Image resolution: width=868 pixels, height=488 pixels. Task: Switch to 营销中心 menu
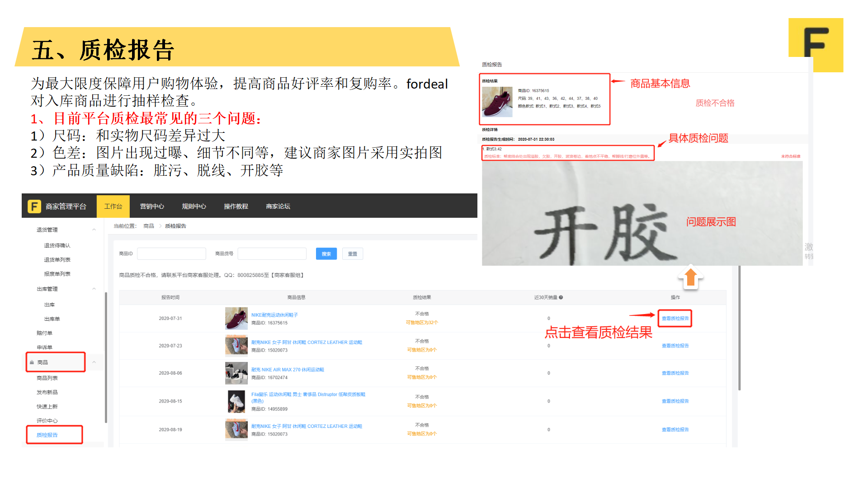pos(152,206)
